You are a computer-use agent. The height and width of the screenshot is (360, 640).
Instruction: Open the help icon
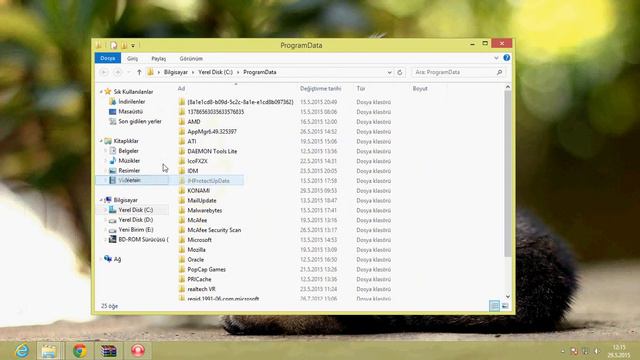(507, 58)
